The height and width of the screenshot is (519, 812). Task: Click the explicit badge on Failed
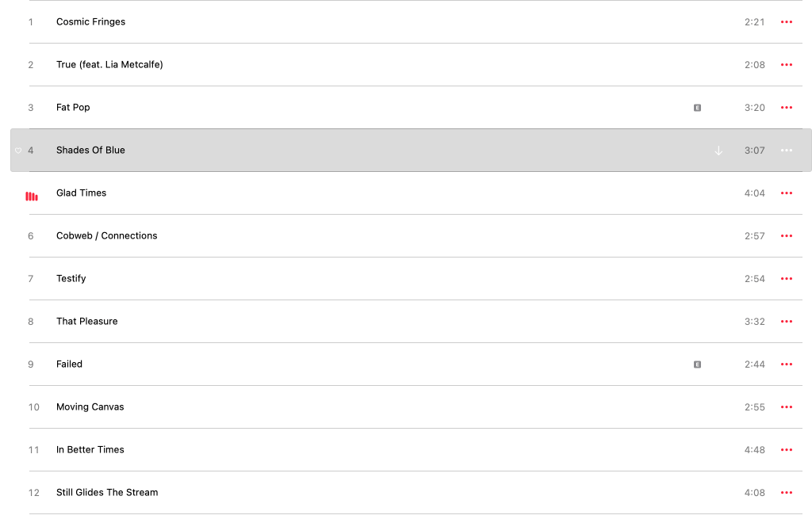(x=697, y=364)
